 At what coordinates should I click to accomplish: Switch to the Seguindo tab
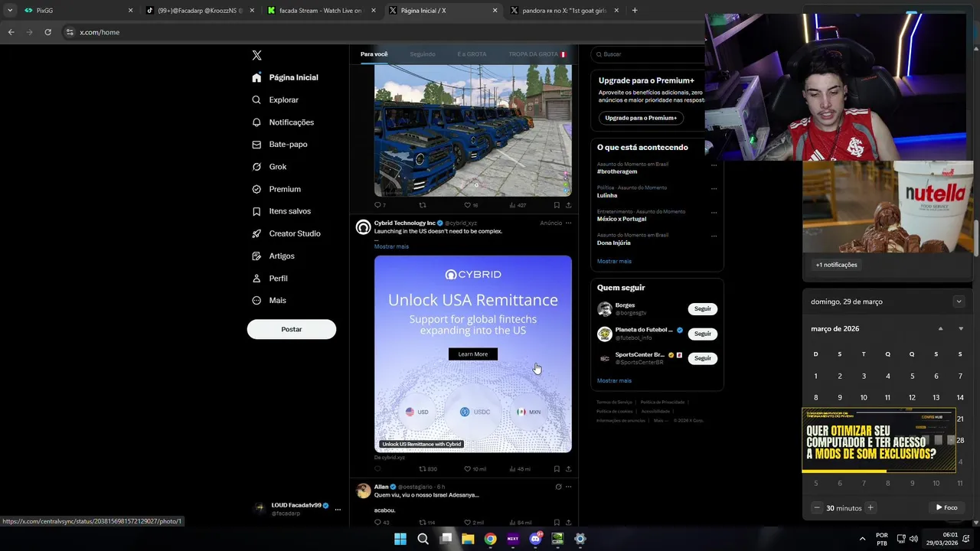[x=423, y=54]
